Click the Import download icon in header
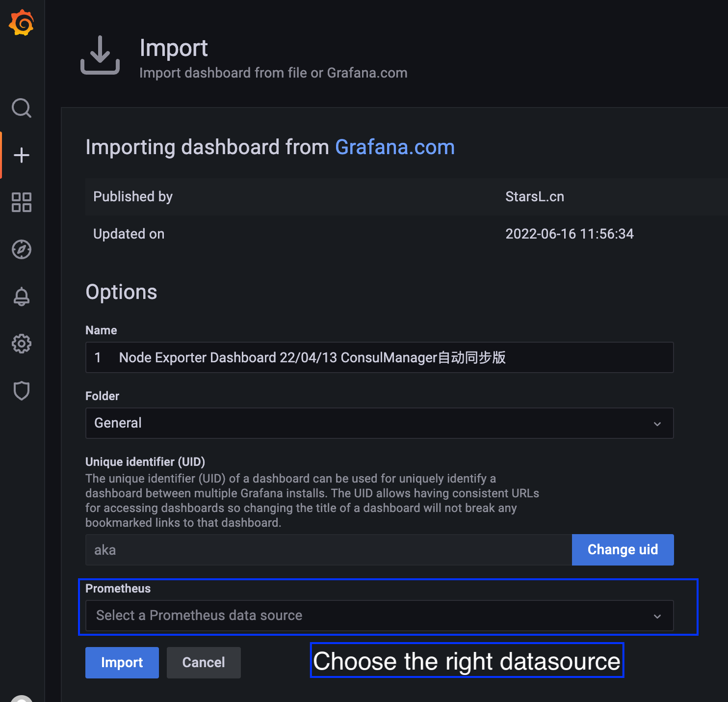 [100, 55]
